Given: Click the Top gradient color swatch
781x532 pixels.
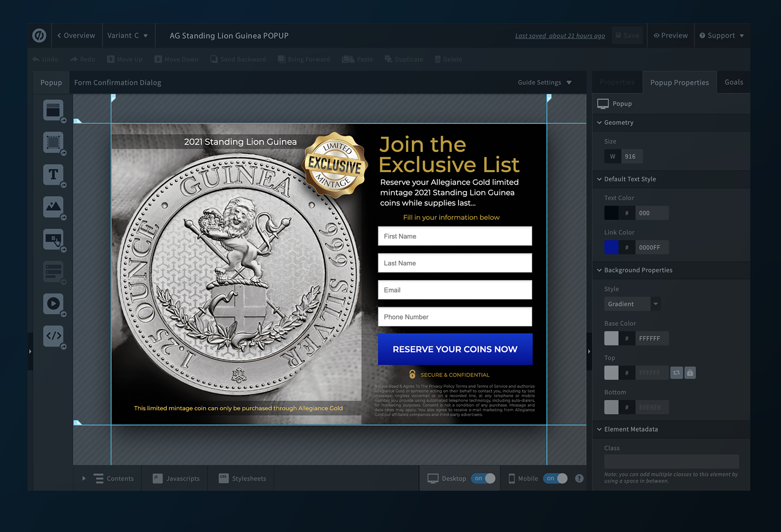Looking at the screenshot, I should [x=611, y=372].
